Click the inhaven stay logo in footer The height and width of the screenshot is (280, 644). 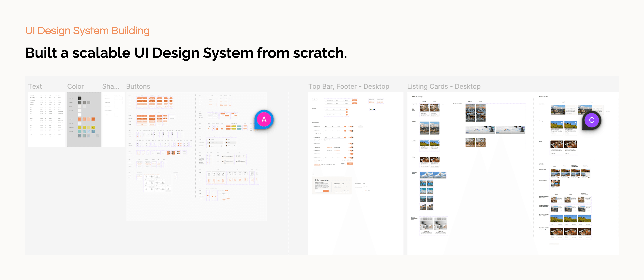pos(322,180)
